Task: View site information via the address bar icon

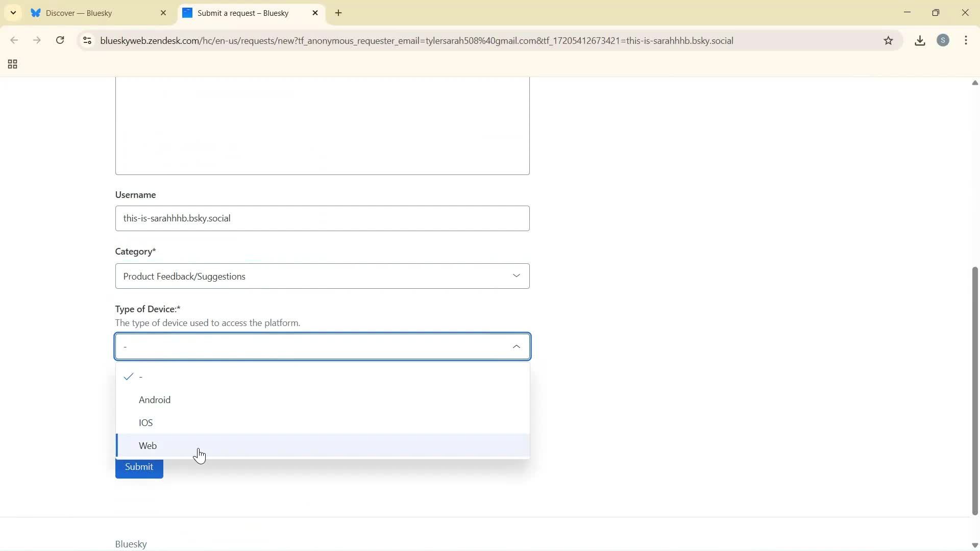Action: click(x=87, y=41)
